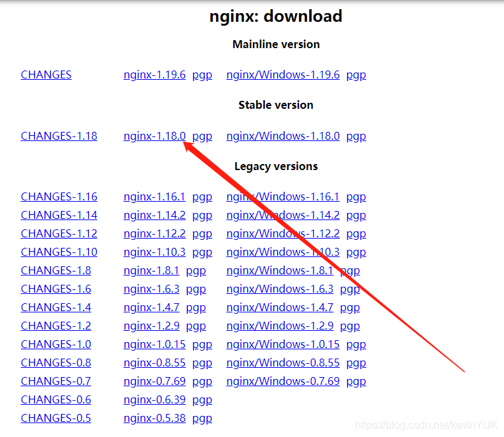Download nginx/Windows-1.19.6

(x=283, y=75)
